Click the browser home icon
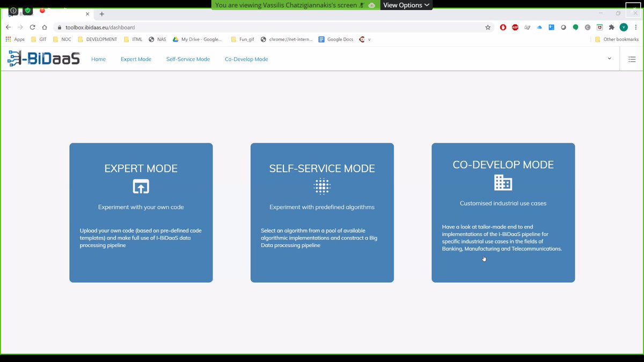 point(45,27)
